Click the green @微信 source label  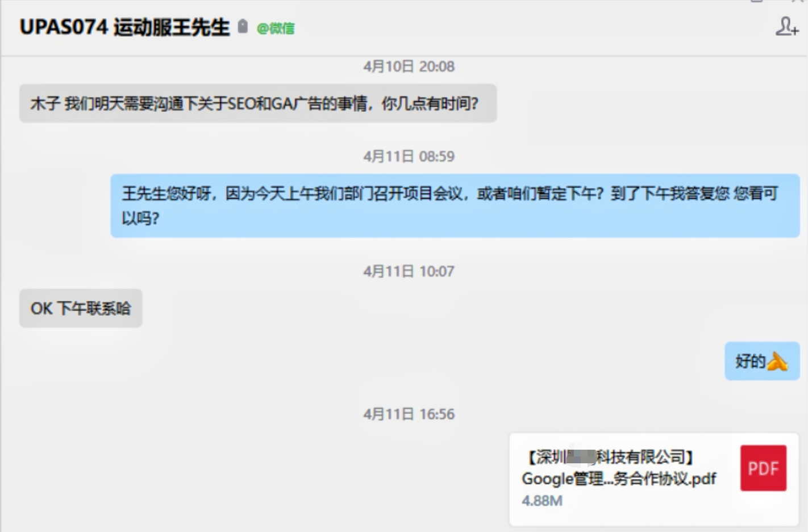[276, 28]
